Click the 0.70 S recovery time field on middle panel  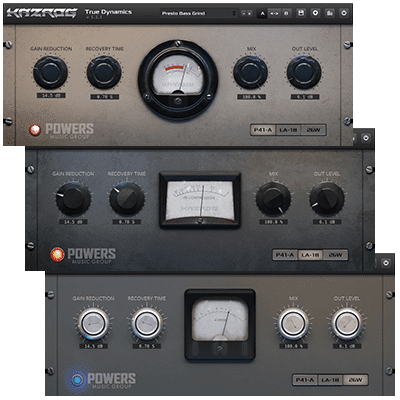pos(127,222)
